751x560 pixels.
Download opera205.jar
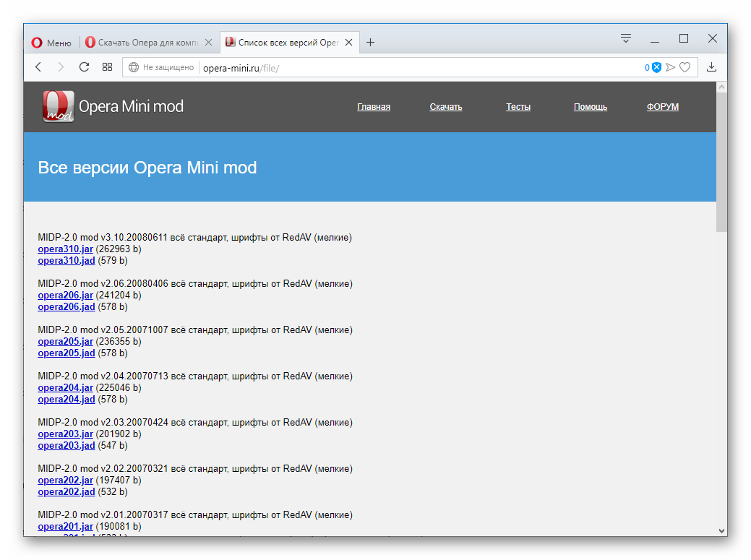(x=66, y=341)
